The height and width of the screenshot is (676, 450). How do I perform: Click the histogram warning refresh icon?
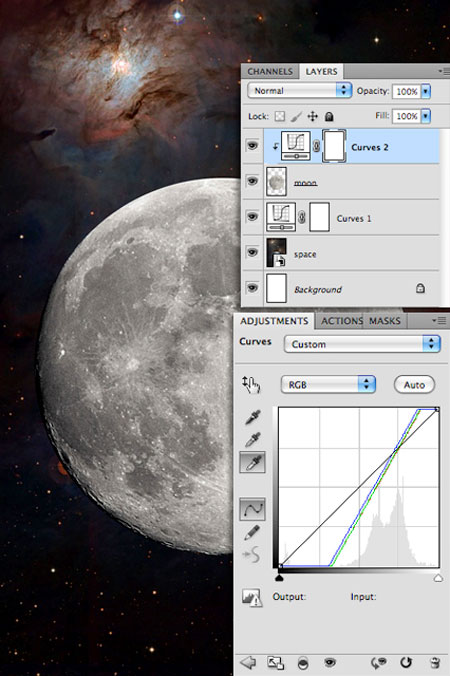[x=252, y=598]
